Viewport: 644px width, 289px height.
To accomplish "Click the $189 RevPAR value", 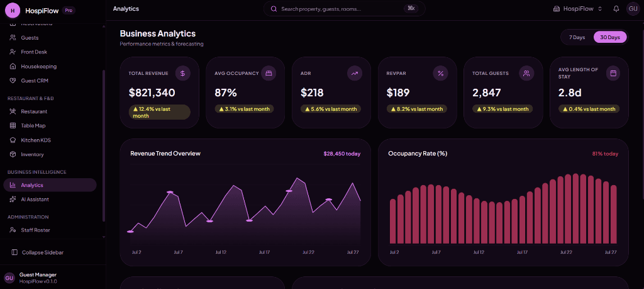I will click(398, 93).
